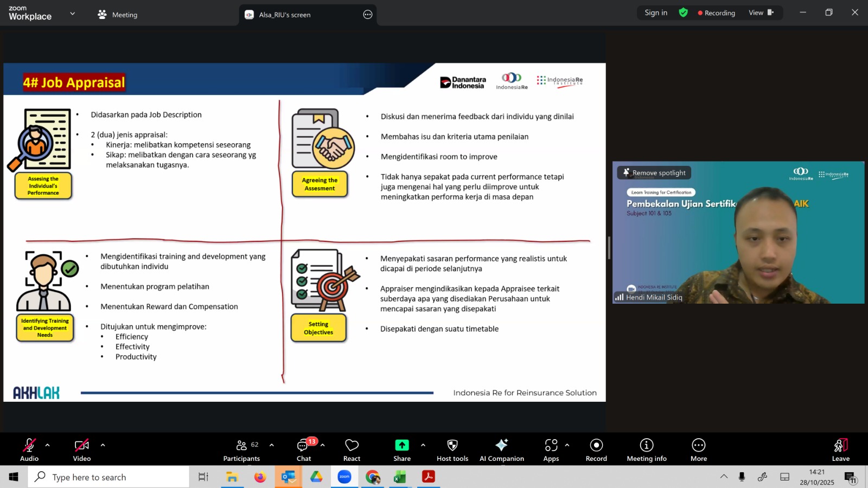Open the Chat panel
This screenshot has height=488, width=868.
[304, 450]
